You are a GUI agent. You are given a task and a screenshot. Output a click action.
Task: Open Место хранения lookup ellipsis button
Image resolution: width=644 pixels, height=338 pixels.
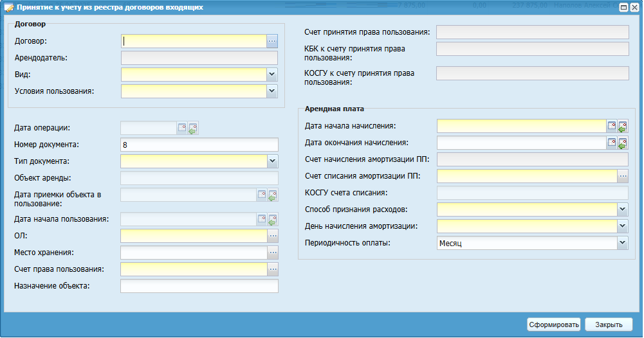(x=273, y=253)
